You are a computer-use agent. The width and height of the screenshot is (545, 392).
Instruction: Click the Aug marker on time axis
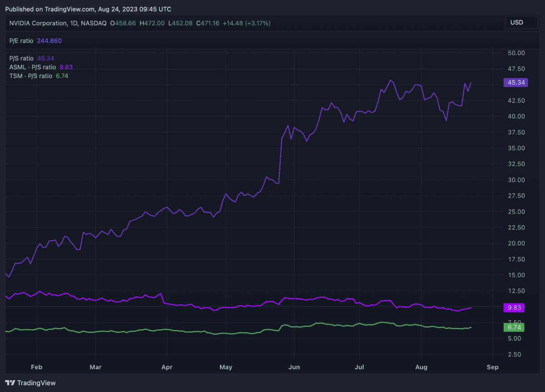pyautogui.click(x=422, y=367)
